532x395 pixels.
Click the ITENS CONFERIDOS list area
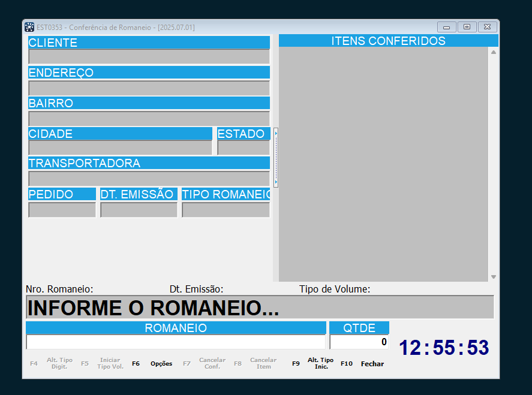(x=383, y=164)
